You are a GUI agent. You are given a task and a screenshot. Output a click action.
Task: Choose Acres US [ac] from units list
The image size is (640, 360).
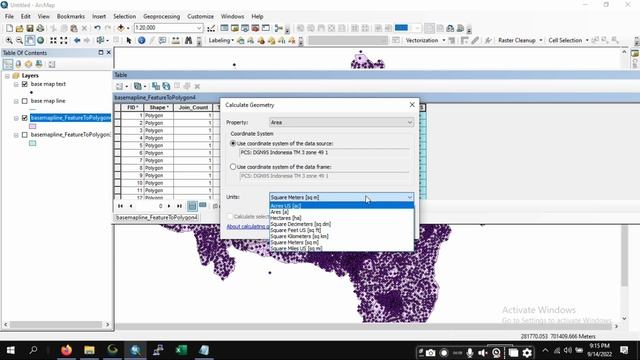(x=342, y=206)
